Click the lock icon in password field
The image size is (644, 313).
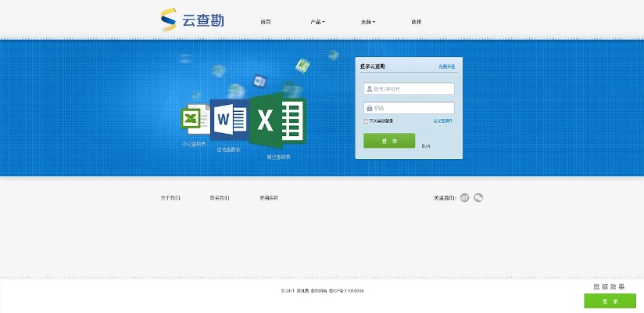pos(370,108)
